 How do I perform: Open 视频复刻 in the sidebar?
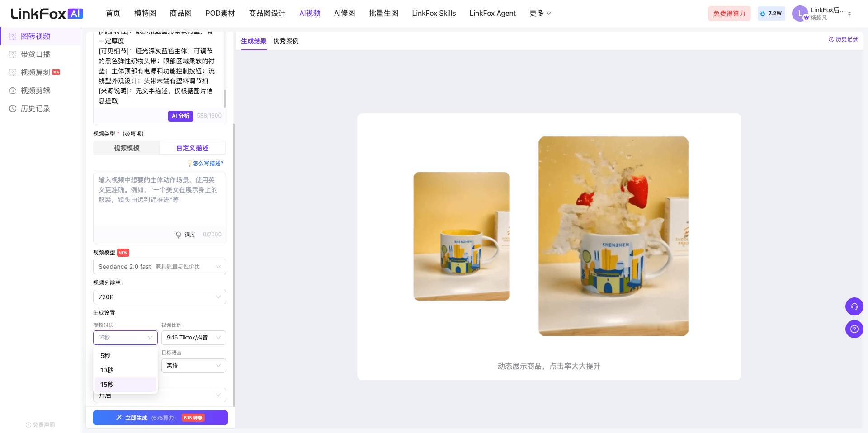pos(41,72)
